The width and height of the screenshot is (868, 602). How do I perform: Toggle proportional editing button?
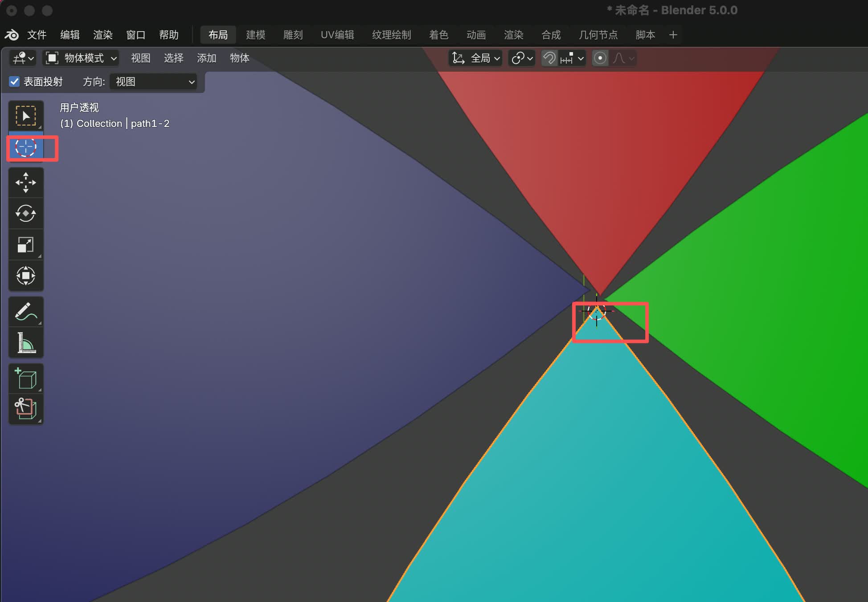[x=600, y=58]
